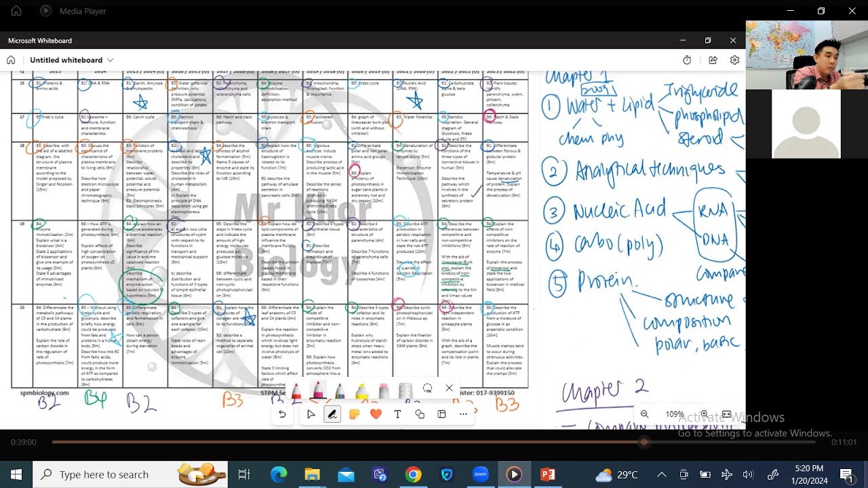This screenshot has width=868, height=488.
Task: Open Task View on taskbar
Action: (244, 474)
